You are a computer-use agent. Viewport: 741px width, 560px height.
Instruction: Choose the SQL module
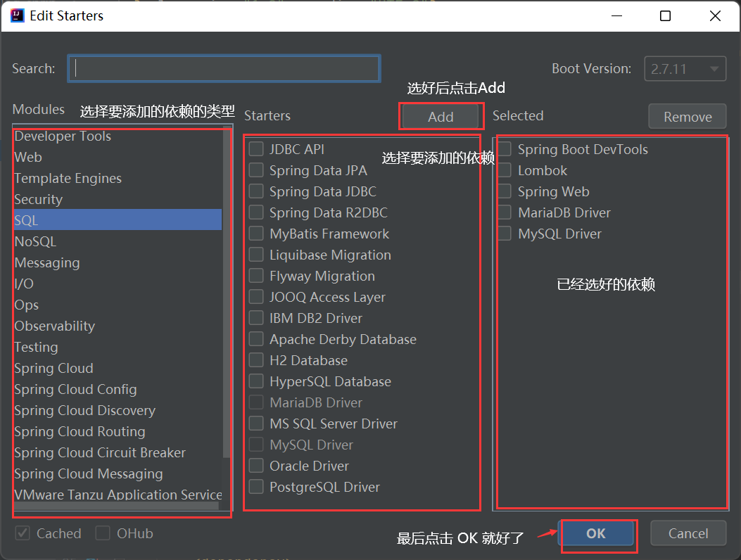pos(118,220)
